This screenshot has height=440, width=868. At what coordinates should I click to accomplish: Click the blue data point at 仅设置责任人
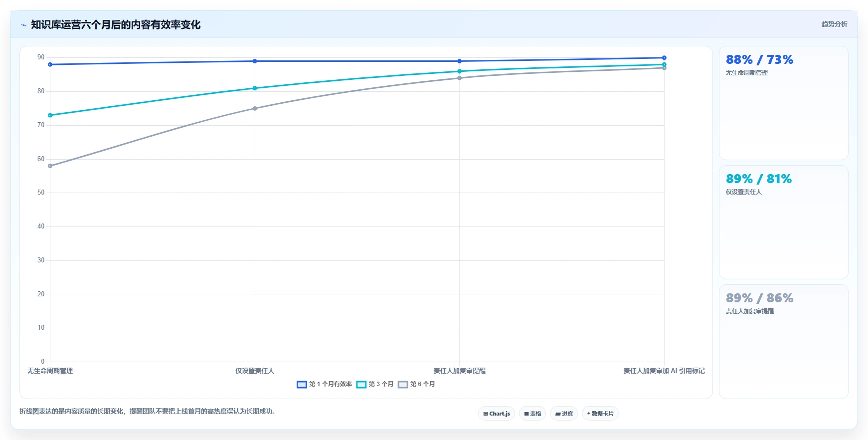click(x=255, y=61)
